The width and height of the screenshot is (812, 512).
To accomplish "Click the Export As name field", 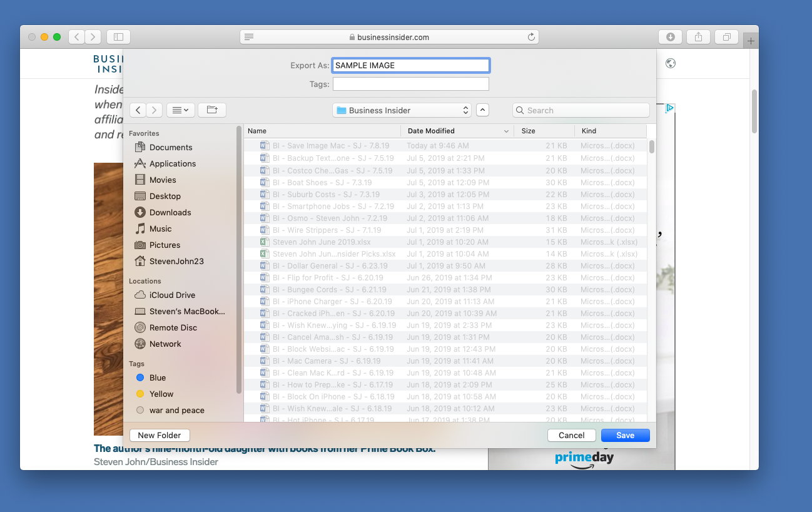I will pos(411,65).
